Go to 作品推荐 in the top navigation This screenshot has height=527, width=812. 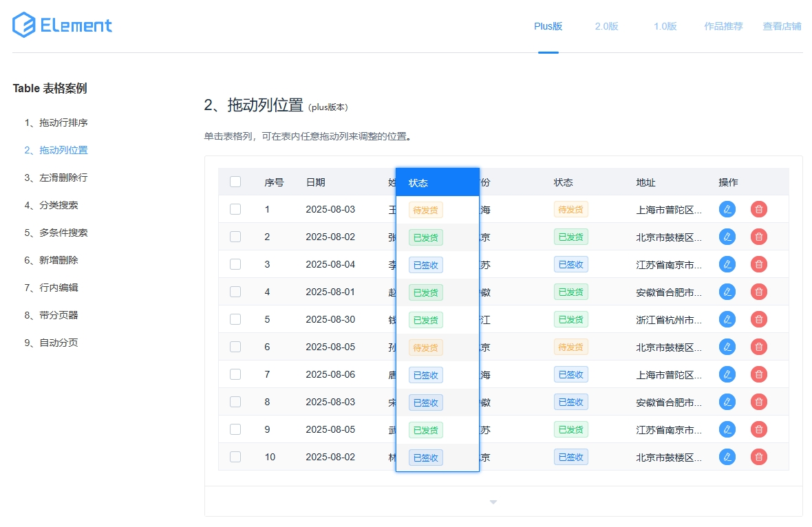[x=723, y=26]
